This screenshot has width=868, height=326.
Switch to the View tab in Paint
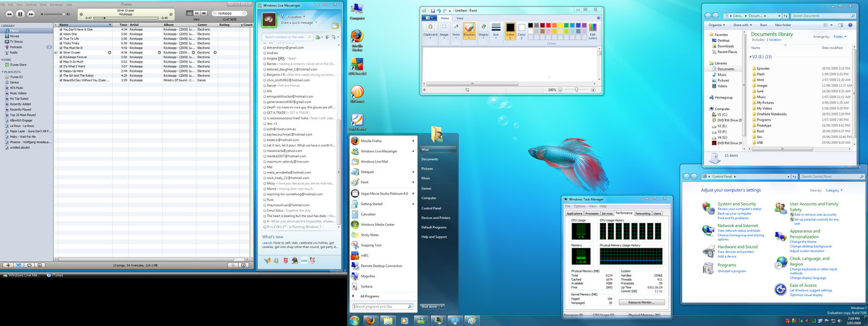[459, 18]
